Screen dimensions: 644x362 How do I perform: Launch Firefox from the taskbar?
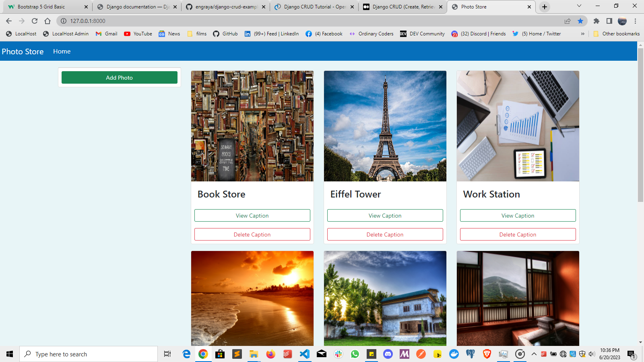pos(270,354)
